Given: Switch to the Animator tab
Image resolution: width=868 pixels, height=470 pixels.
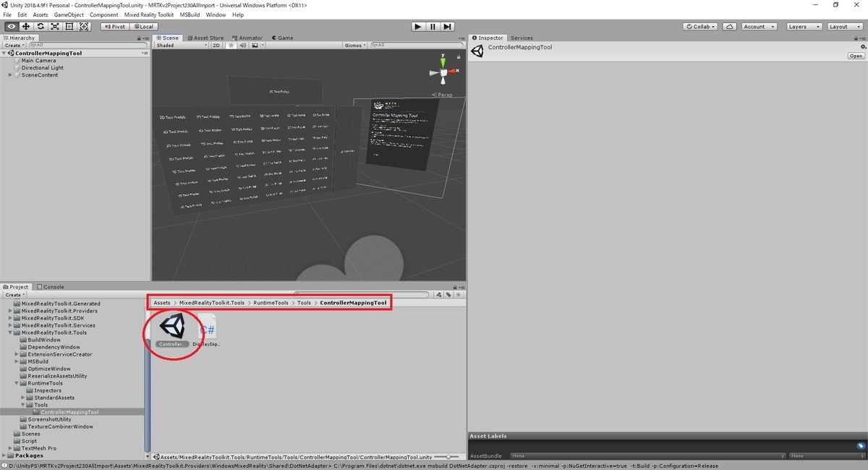Looking at the screenshot, I should pyautogui.click(x=248, y=38).
